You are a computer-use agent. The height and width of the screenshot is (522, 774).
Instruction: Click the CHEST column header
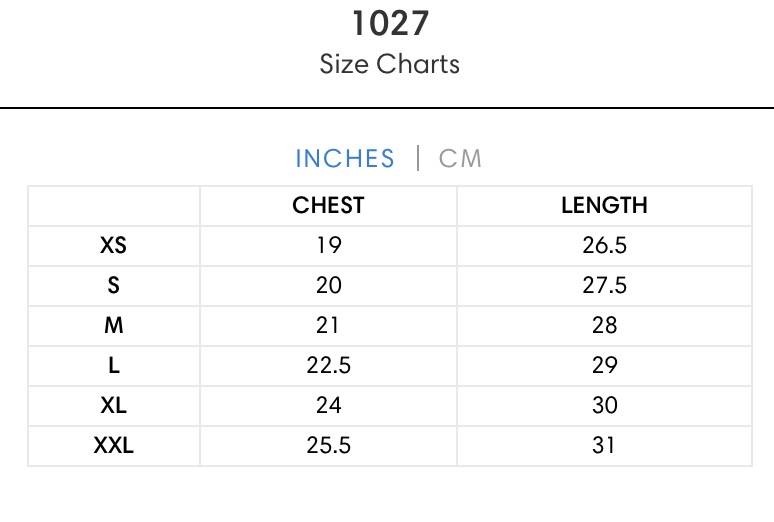pos(328,205)
